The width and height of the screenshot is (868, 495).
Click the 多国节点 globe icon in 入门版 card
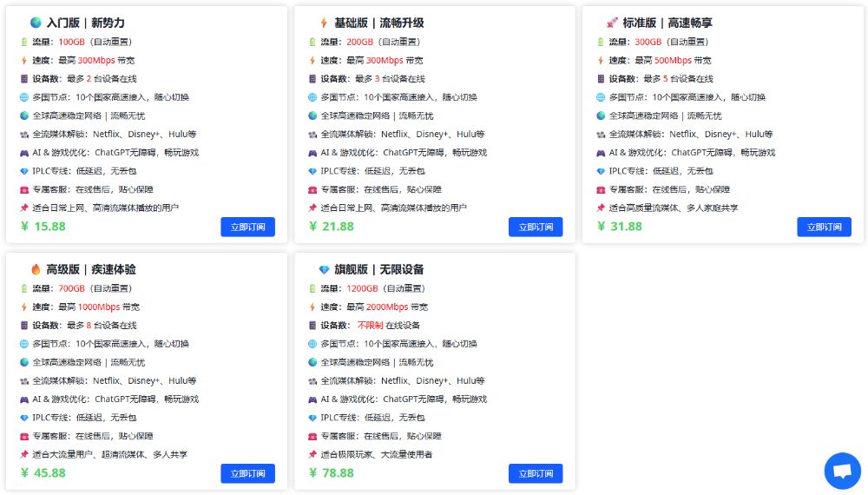coord(23,97)
